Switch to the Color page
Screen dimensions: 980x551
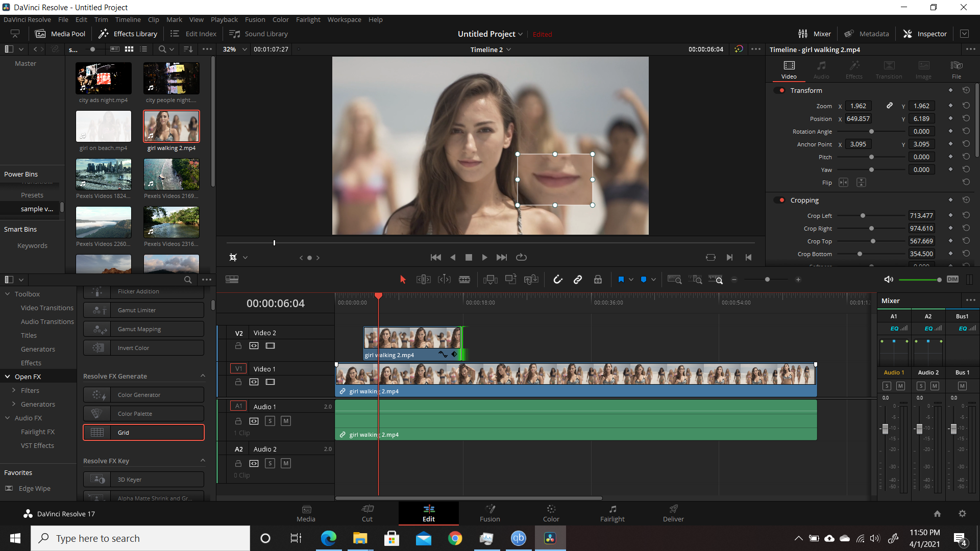(x=551, y=513)
